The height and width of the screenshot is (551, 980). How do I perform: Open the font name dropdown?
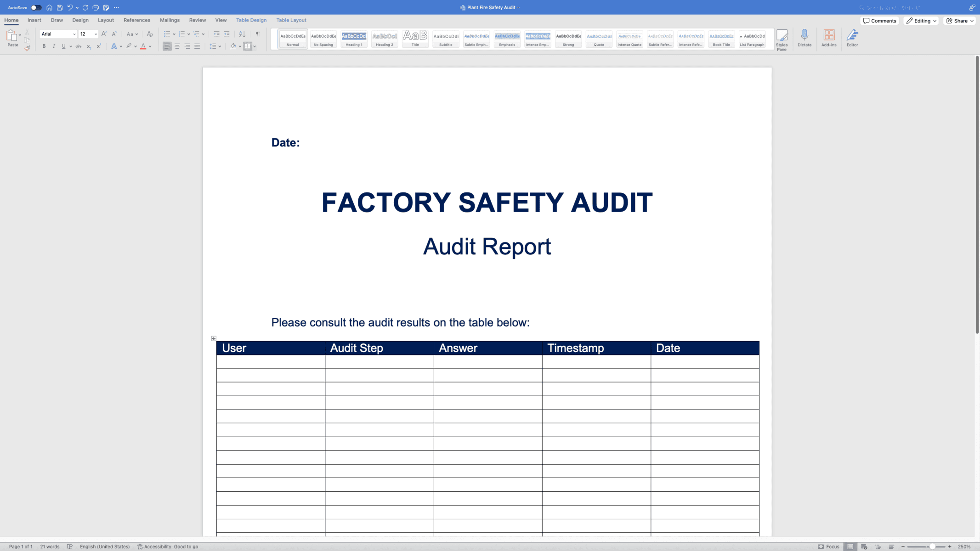(x=74, y=34)
